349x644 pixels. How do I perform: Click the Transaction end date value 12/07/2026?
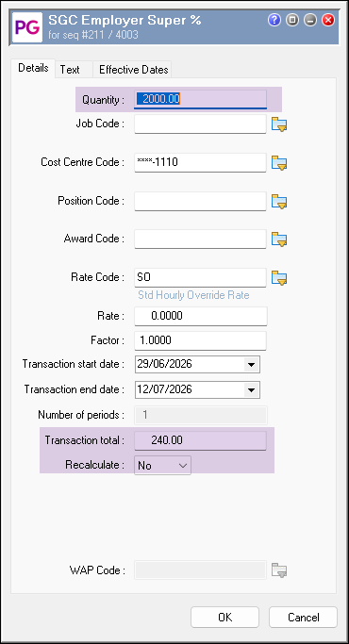point(165,389)
